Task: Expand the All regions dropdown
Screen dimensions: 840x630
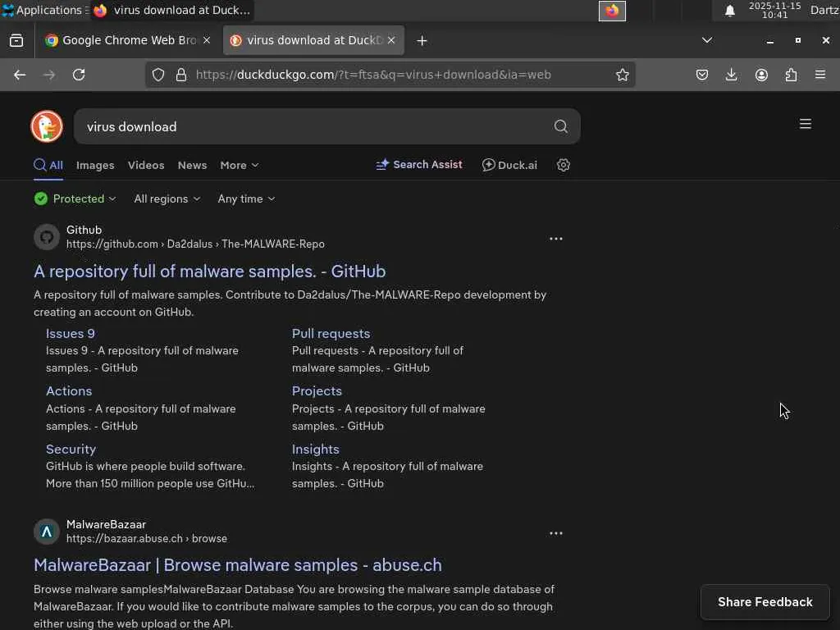Action: (x=167, y=199)
